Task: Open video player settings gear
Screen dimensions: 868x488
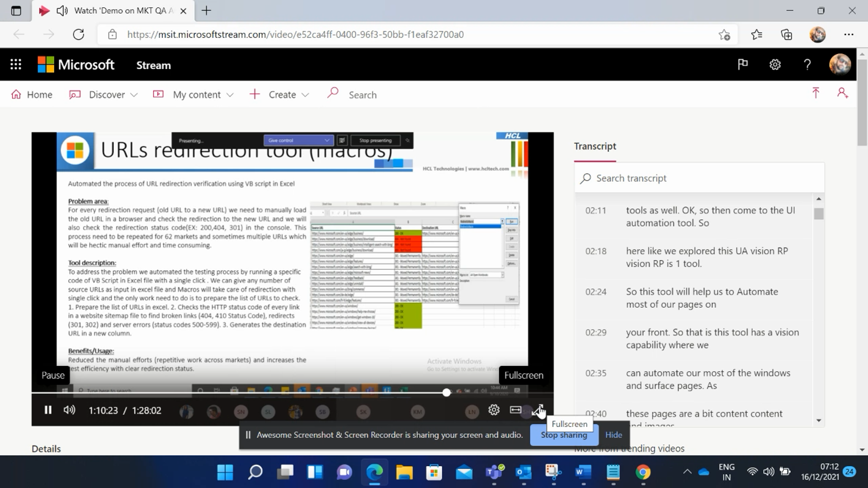Action: 494,410
